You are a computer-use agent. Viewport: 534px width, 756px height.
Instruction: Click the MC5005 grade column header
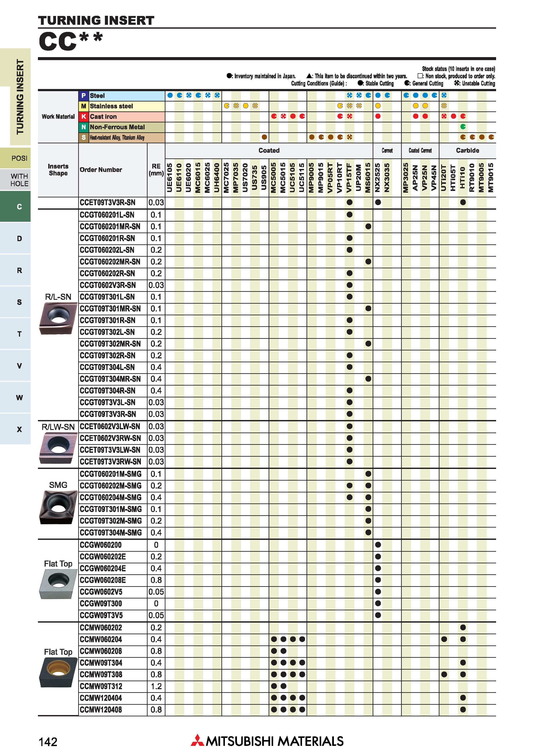(x=274, y=178)
